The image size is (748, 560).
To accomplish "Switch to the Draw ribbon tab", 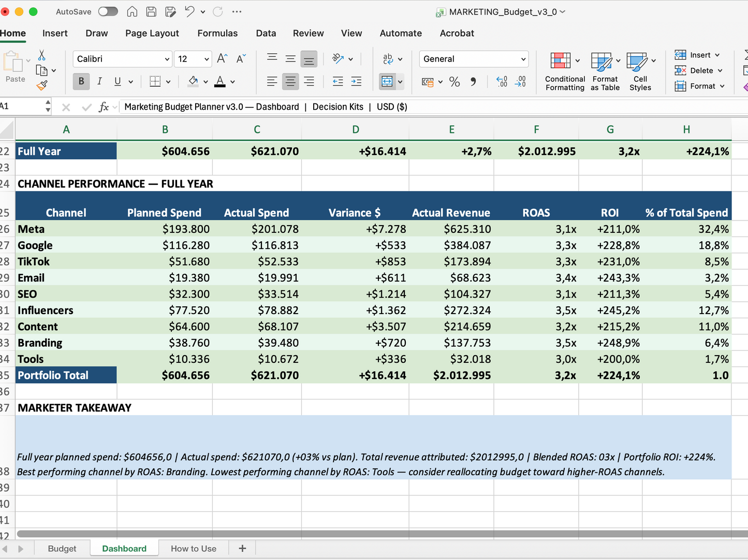I will coord(97,33).
